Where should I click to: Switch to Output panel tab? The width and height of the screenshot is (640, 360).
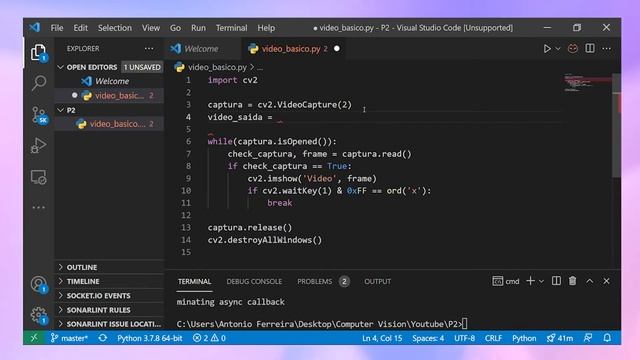[x=378, y=281]
